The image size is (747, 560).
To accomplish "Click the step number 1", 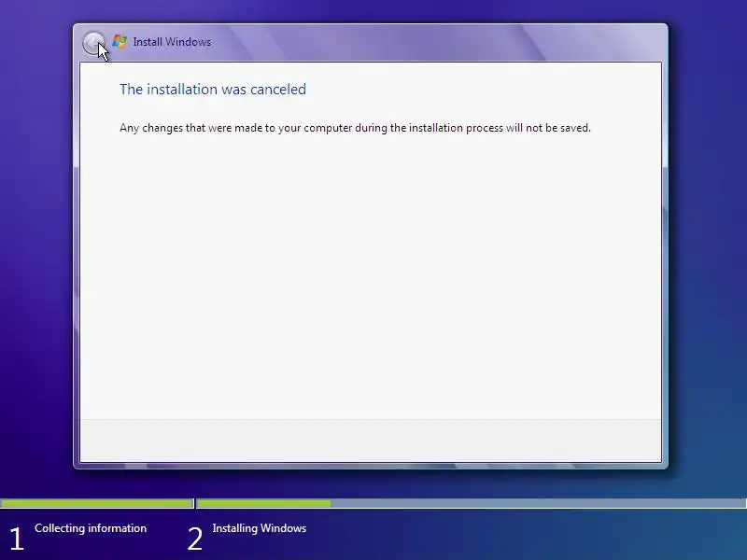I will pos(17,539).
